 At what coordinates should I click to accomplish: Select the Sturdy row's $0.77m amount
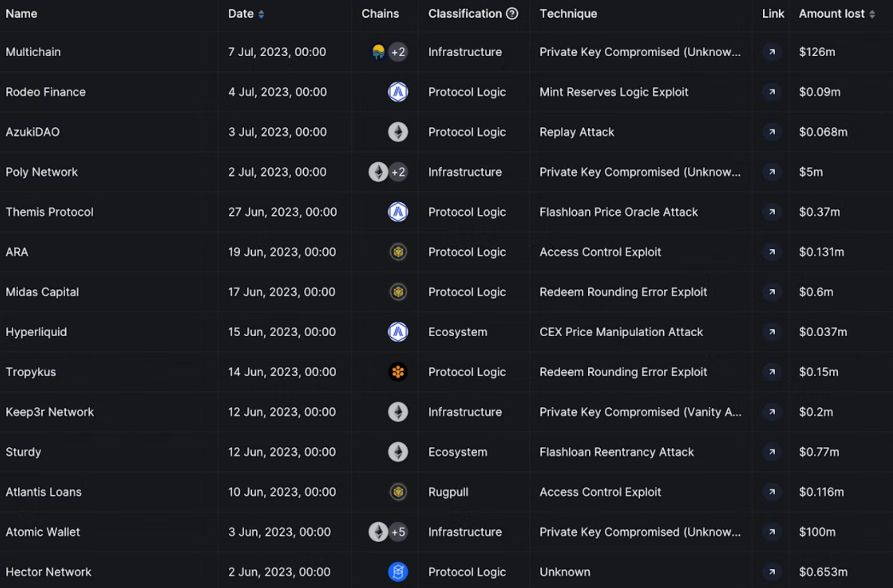pos(819,452)
